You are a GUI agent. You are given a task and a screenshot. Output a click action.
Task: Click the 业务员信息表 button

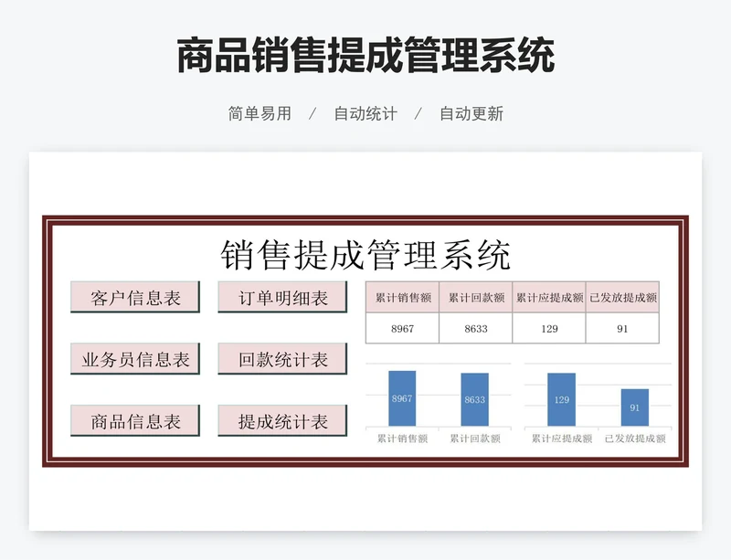[x=135, y=359]
